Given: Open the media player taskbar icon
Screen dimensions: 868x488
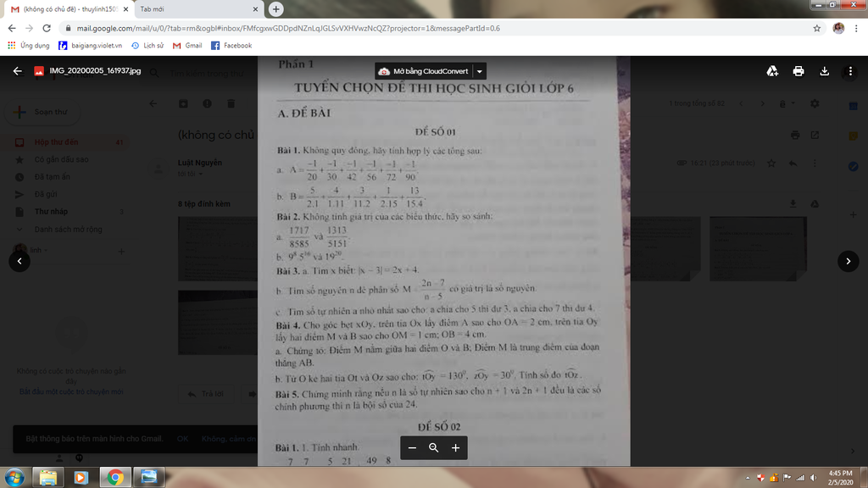Looking at the screenshot, I should tap(81, 477).
